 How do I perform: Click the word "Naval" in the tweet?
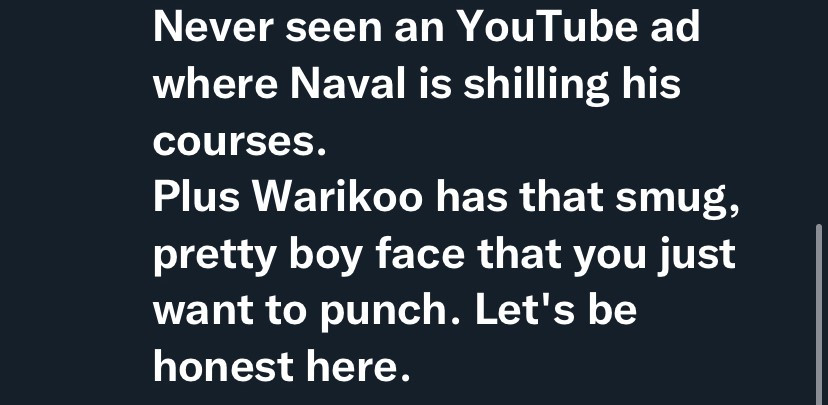point(348,83)
